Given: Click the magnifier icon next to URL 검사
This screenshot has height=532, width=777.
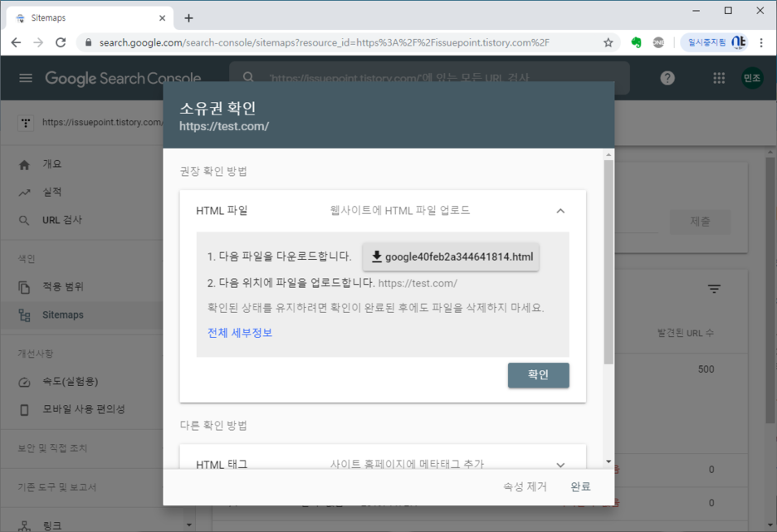Looking at the screenshot, I should [24, 221].
